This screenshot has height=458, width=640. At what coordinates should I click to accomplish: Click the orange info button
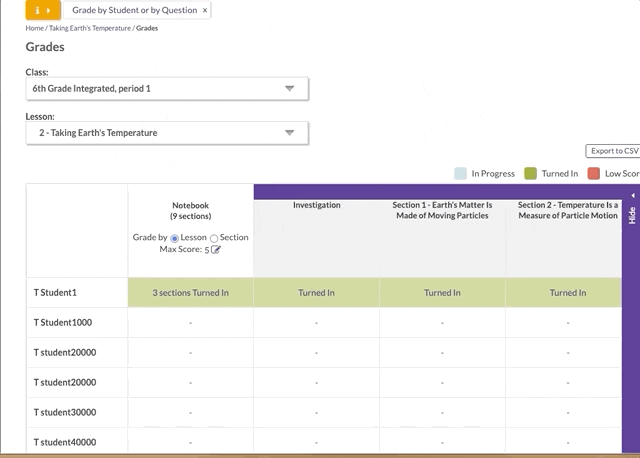(x=42, y=10)
